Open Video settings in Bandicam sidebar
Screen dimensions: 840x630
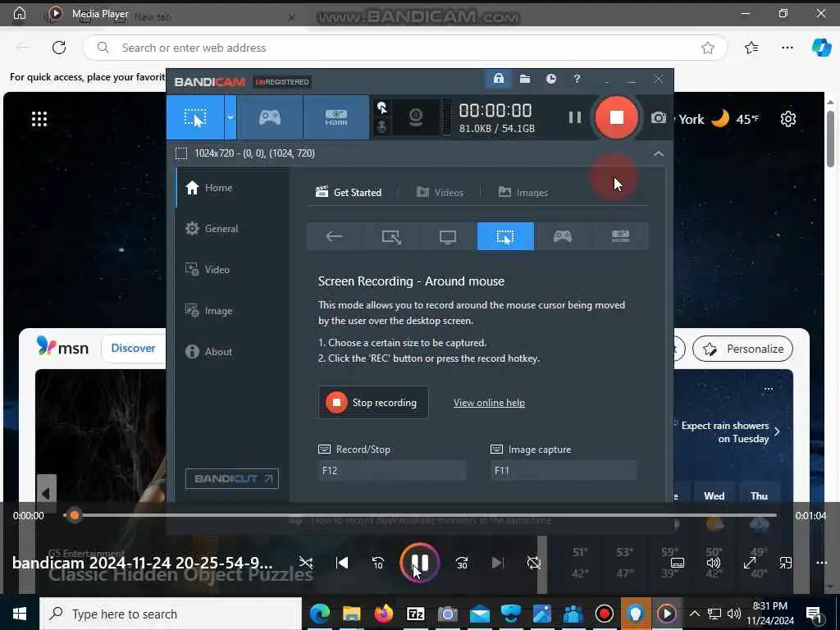pos(208,269)
